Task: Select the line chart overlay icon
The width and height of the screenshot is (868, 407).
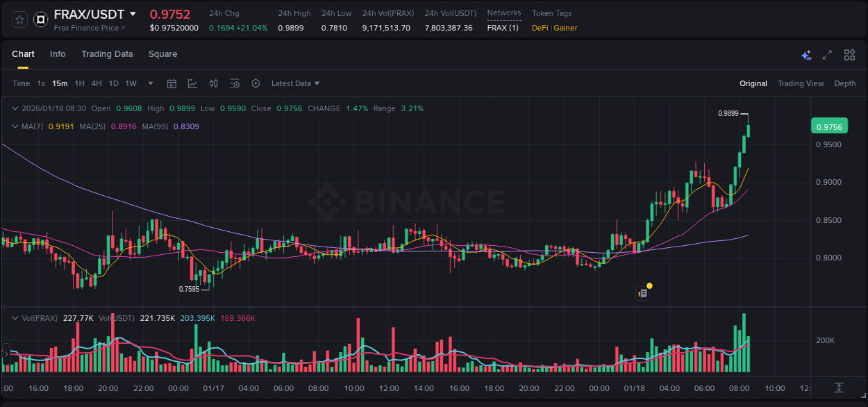Action: point(192,83)
